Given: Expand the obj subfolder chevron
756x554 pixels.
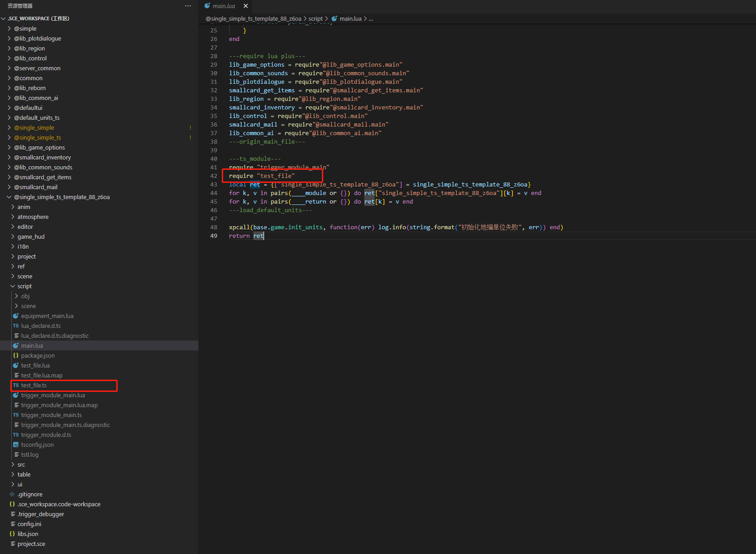Looking at the screenshot, I should click(x=16, y=296).
